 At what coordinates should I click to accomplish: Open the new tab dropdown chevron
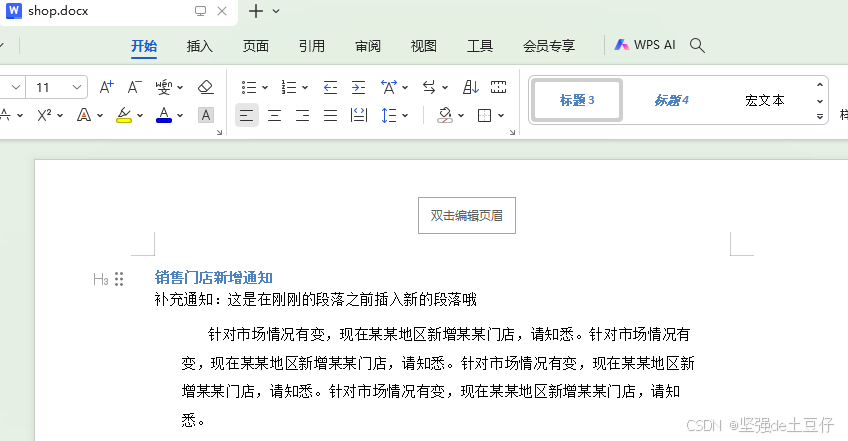276,11
